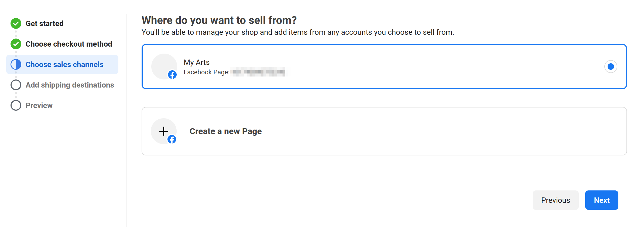Open the Preview step
Image resolution: width=644 pixels, height=240 pixels.
coord(39,106)
